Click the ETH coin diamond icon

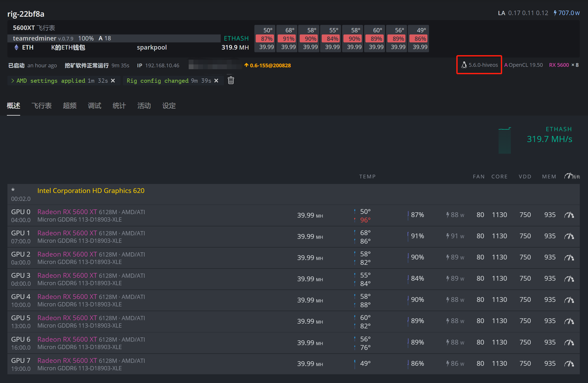tap(16, 47)
